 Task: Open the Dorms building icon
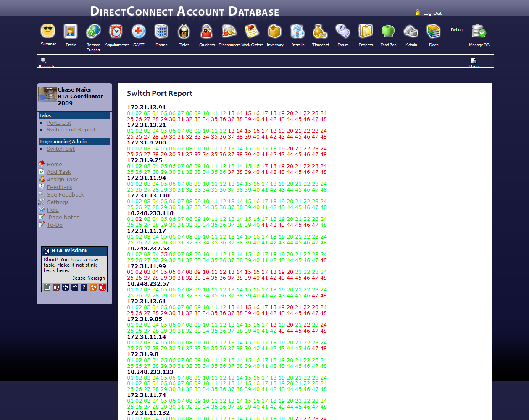click(161, 31)
